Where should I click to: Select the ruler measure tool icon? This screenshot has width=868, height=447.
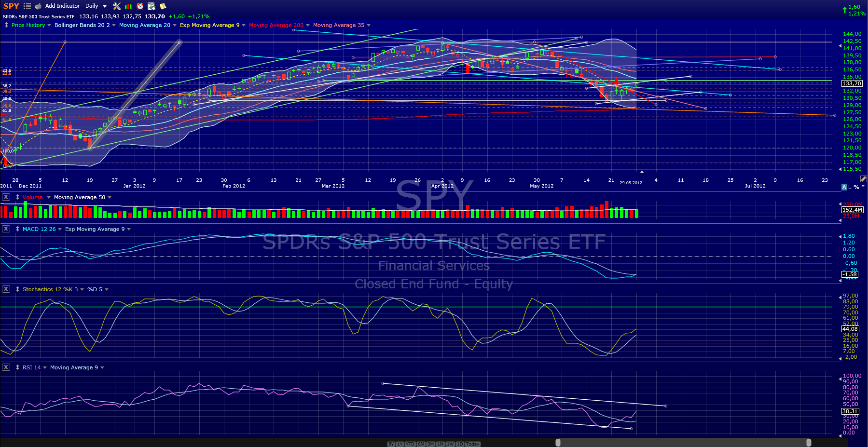point(863,179)
